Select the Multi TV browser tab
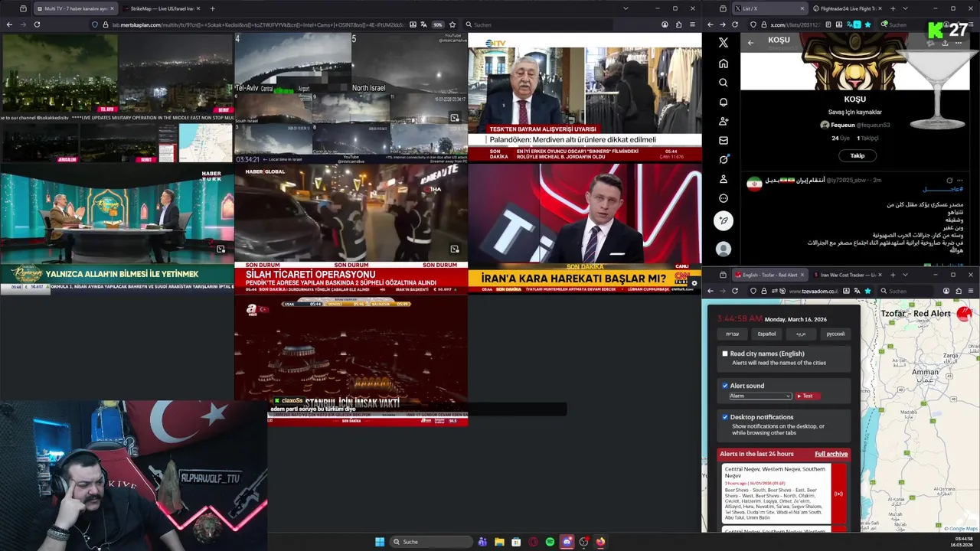The width and height of the screenshot is (980, 551). [x=75, y=8]
